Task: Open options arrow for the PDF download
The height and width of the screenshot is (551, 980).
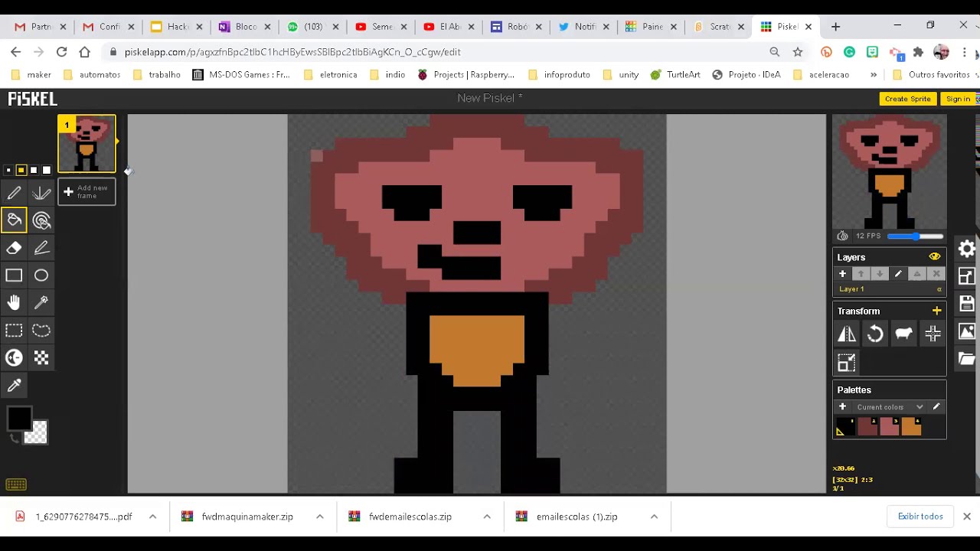Action: click(x=152, y=517)
